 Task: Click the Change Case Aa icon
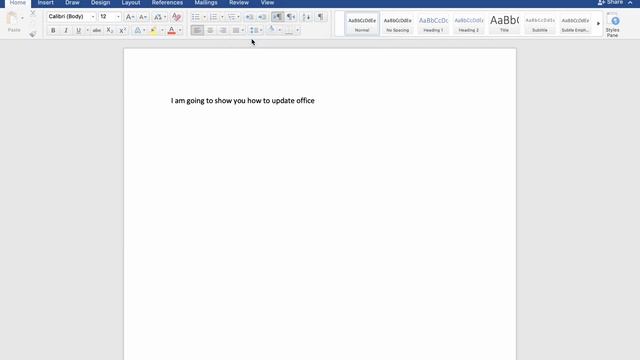[158, 17]
